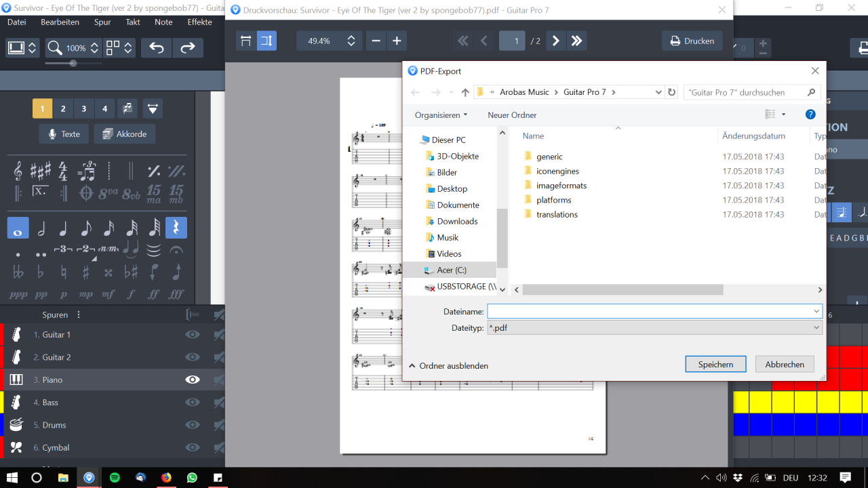
Task: Click the Redo arrow in Guitar Pro
Action: (188, 48)
